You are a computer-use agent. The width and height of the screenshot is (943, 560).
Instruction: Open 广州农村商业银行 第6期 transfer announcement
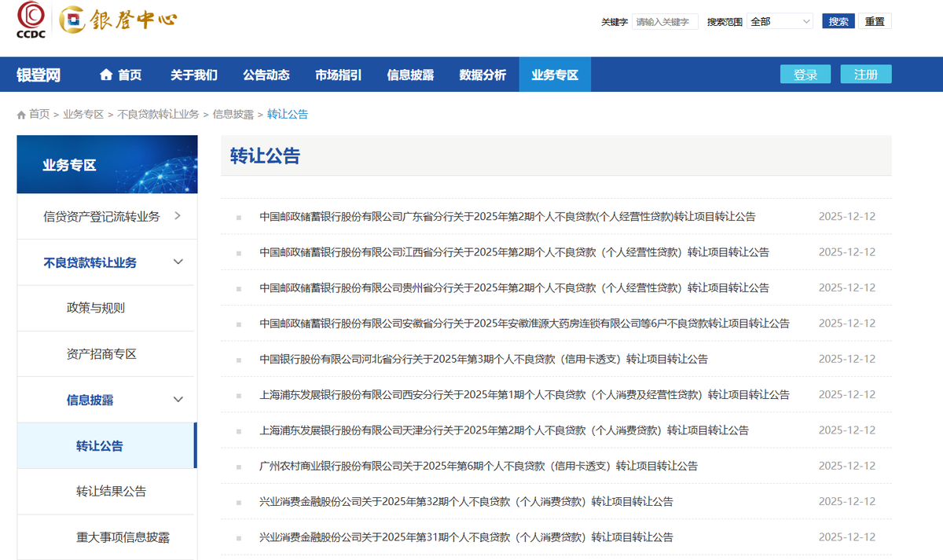coord(478,466)
